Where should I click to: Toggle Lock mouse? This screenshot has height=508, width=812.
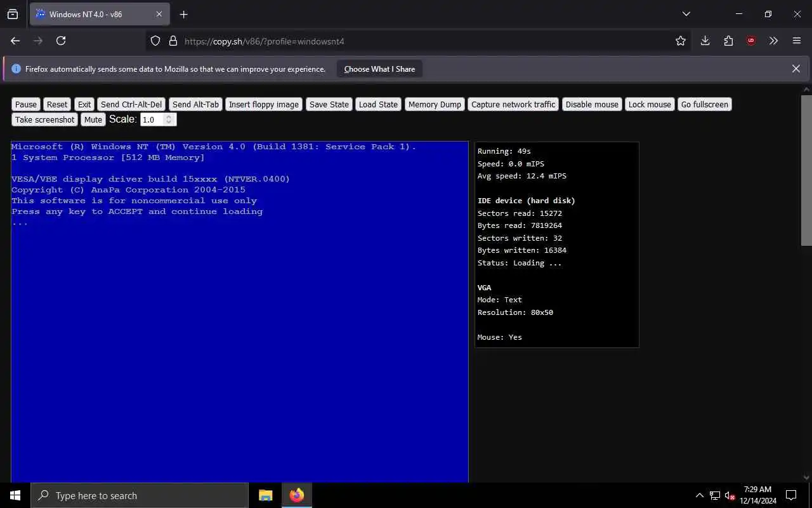650,104
